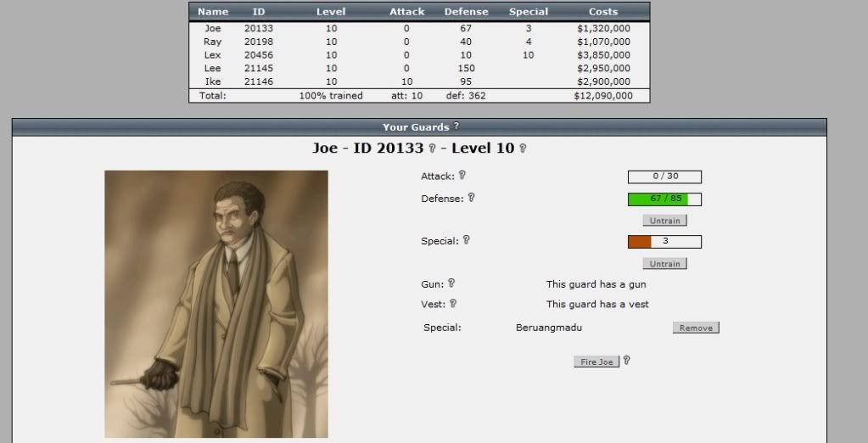Click ID 21146 in the table
This screenshot has width=868, height=443.
coord(259,81)
